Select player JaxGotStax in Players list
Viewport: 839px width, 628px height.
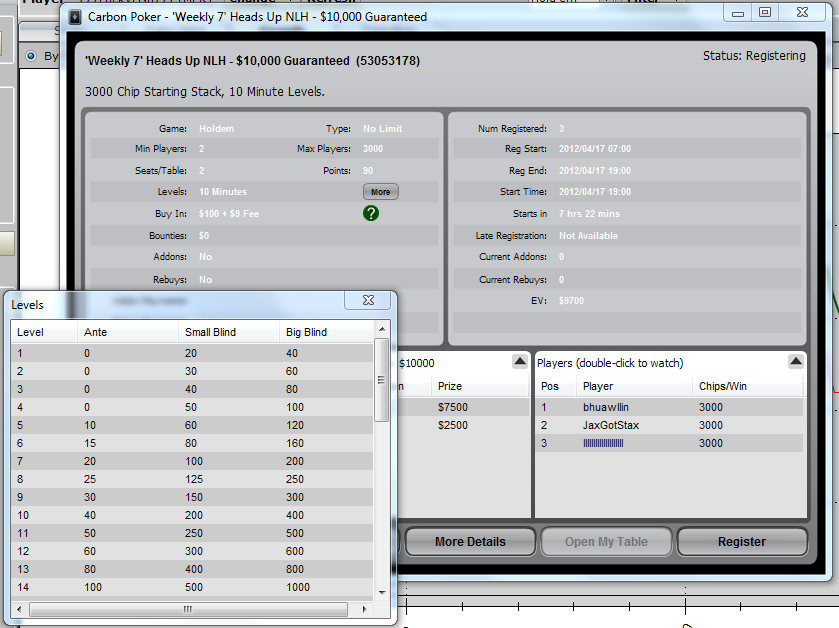coord(669,425)
